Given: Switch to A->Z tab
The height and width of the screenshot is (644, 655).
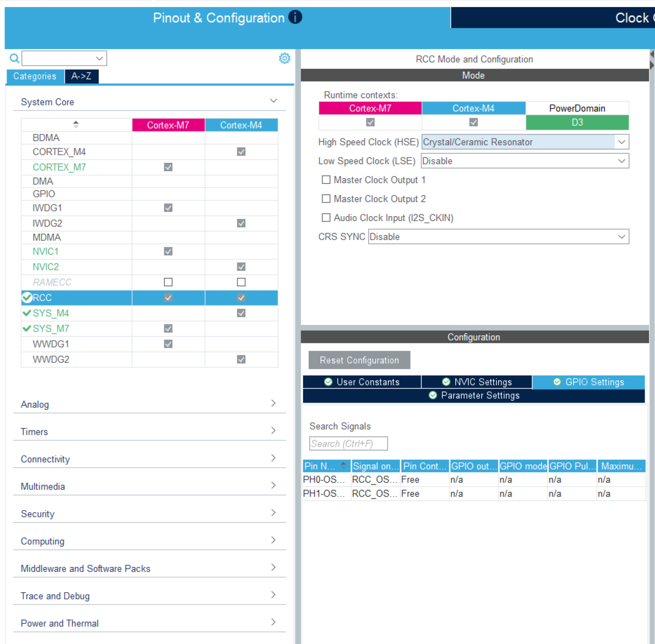Looking at the screenshot, I should pos(81,76).
